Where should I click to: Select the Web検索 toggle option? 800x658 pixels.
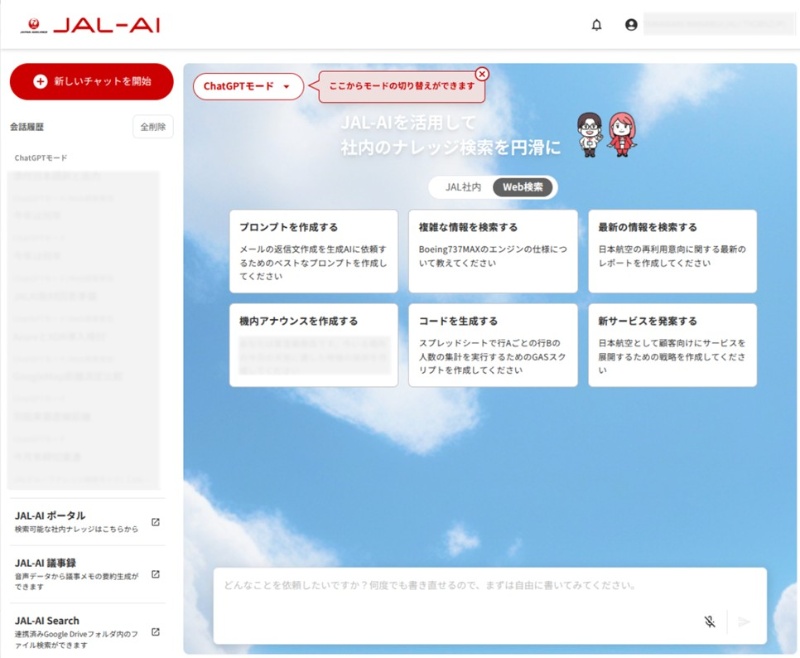click(x=523, y=187)
